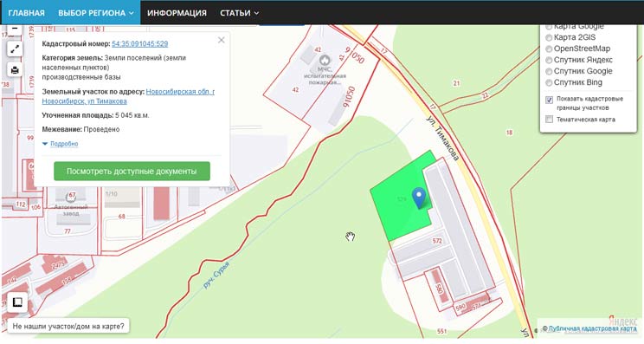Screen dimensions: 644x344
Task: Click the Автогенный завод map icon
Action: click(x=72, y=197)
